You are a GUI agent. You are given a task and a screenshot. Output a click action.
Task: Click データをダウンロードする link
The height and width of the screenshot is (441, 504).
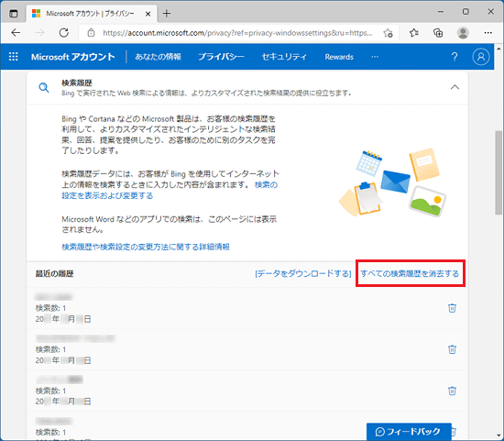pyautogui.click(x=302, y=274)
